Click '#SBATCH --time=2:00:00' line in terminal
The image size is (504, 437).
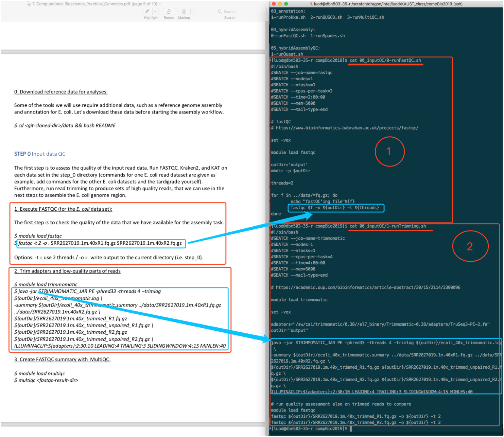(x=298, y=97)
